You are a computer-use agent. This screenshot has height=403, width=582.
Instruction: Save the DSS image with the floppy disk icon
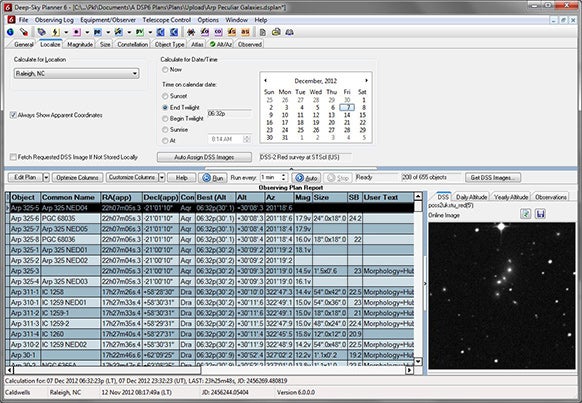click(540, 214)
